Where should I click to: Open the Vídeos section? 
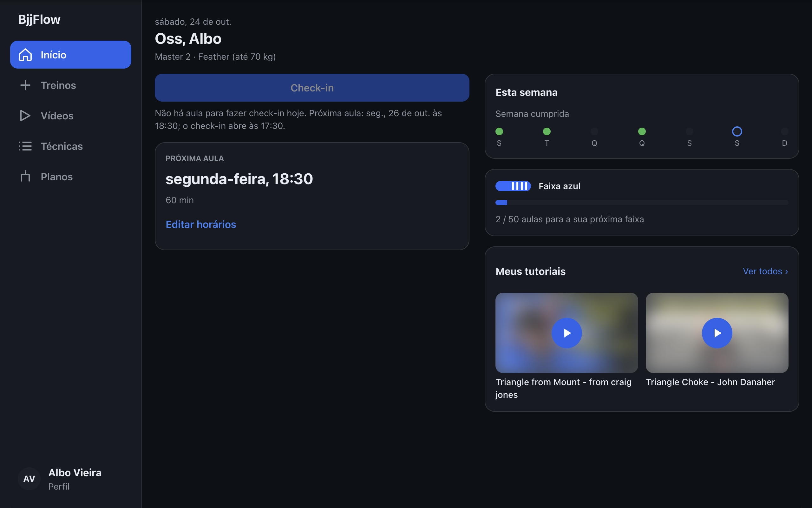[x=70, y=116]
